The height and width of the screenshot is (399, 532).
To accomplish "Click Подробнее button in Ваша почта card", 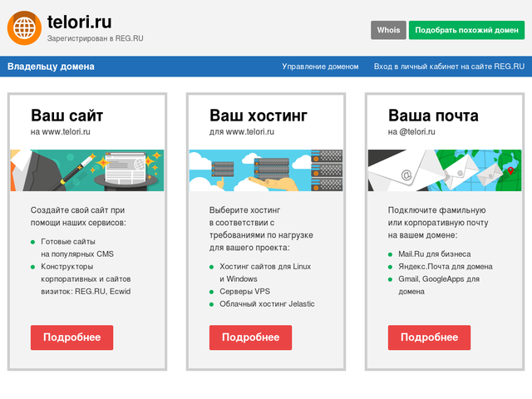I will pos(430,337).
